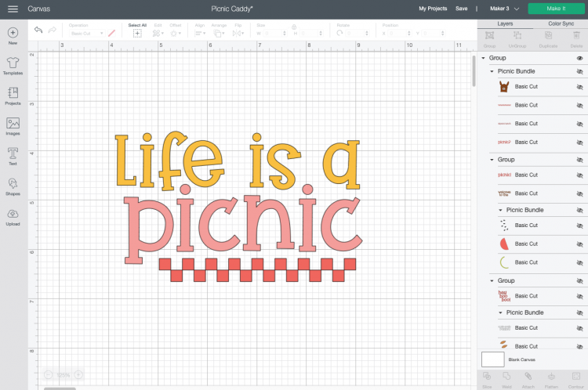Open the Maker 3 machine dropdown
The height and width of the screenshot is (390, 588).
tap(504, 9)
